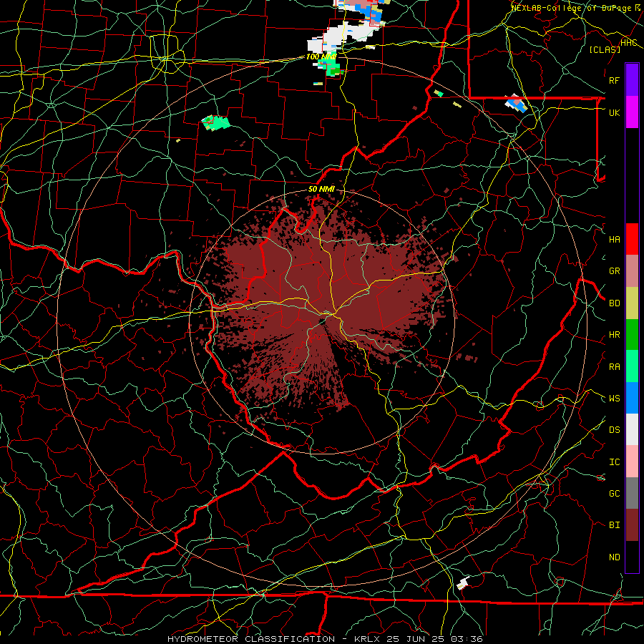This screenshot has height=644, width=644.
Task: Click the 'BD' legend label
Action: 614,303
